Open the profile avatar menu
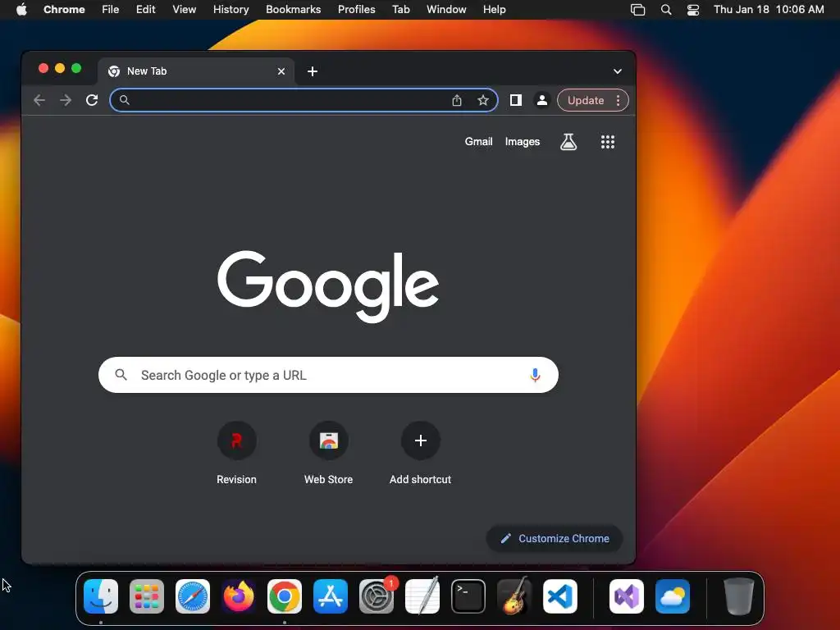 (541, 100)
